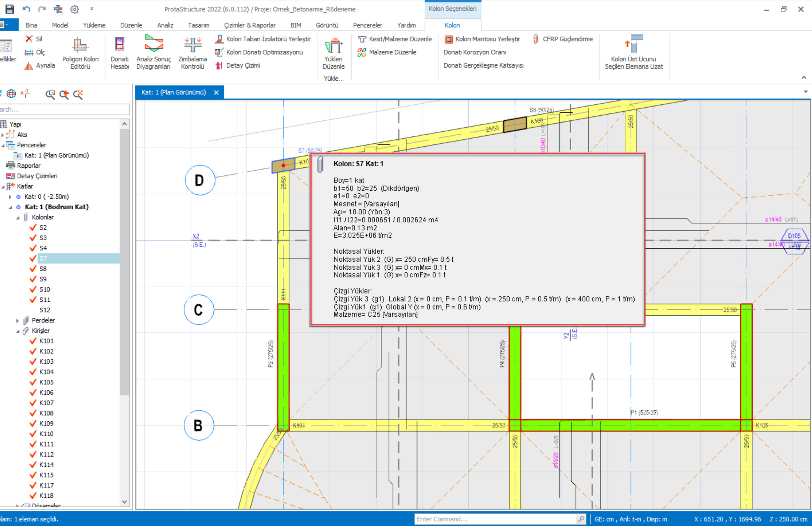Show Analiz Sonuç Diyagramları
This screenshot has height=526, width=812.
point(154,53)
